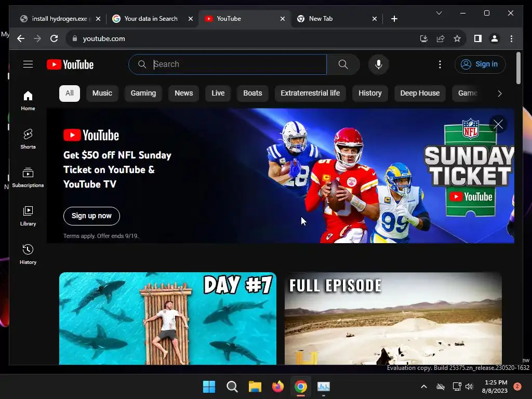The width and height of the screenshot is (532, 399).
Task: Go back in Chrome
Action: [21, 38]
